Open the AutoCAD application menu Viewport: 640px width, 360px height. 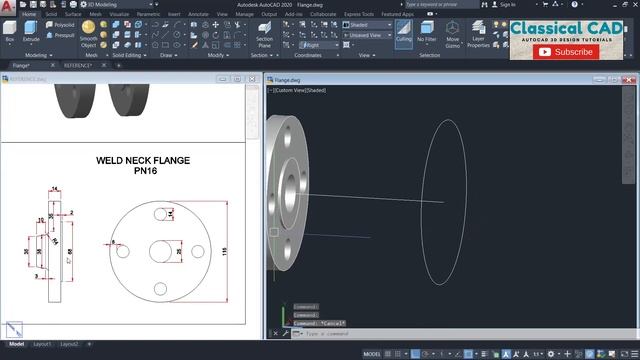7,7
